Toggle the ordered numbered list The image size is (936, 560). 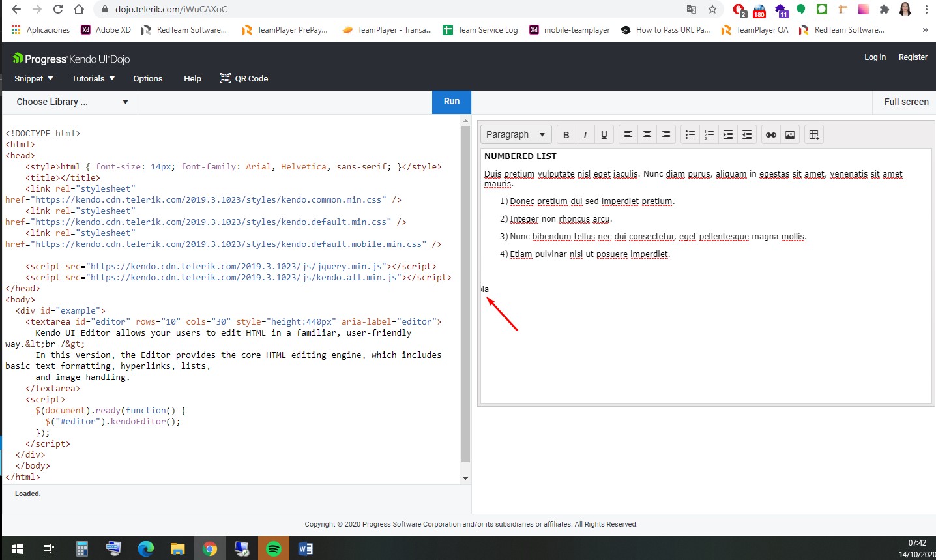click(709, 135)
